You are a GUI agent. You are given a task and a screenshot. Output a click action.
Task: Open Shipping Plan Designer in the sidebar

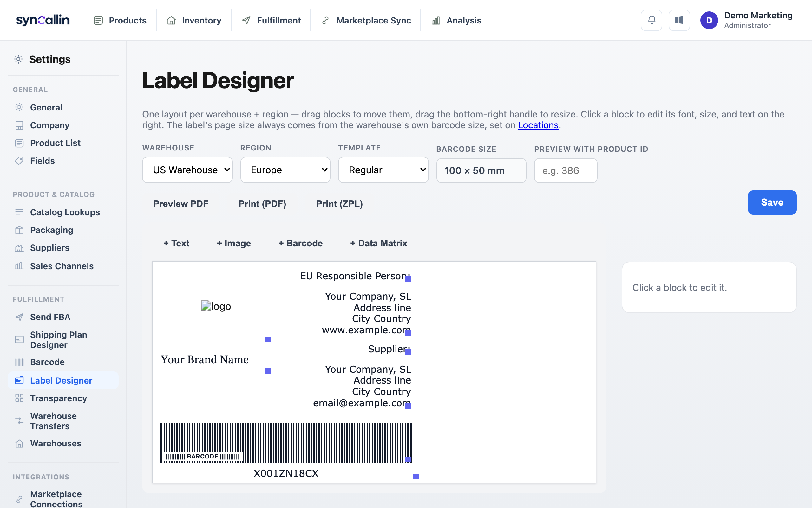(58, 340)
